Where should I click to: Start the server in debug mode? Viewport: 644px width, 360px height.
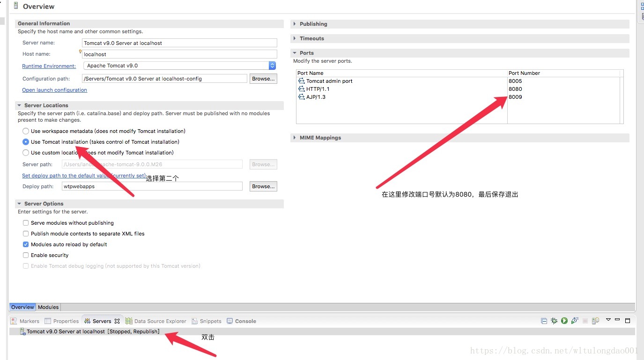coord(554,321)
